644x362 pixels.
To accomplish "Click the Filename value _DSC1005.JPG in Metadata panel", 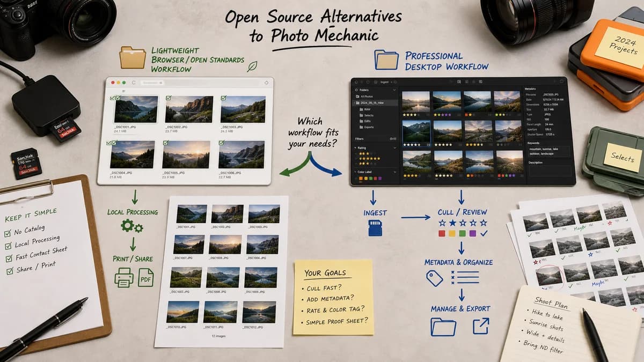I will click(x=551, y=94).
